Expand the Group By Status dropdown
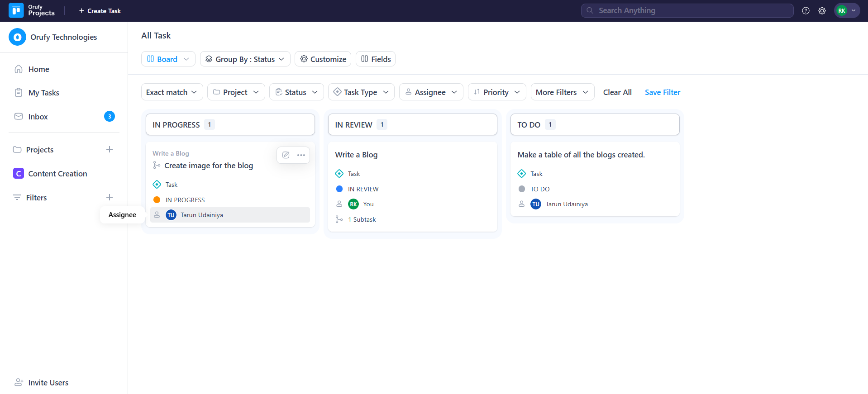 (245, 59)
